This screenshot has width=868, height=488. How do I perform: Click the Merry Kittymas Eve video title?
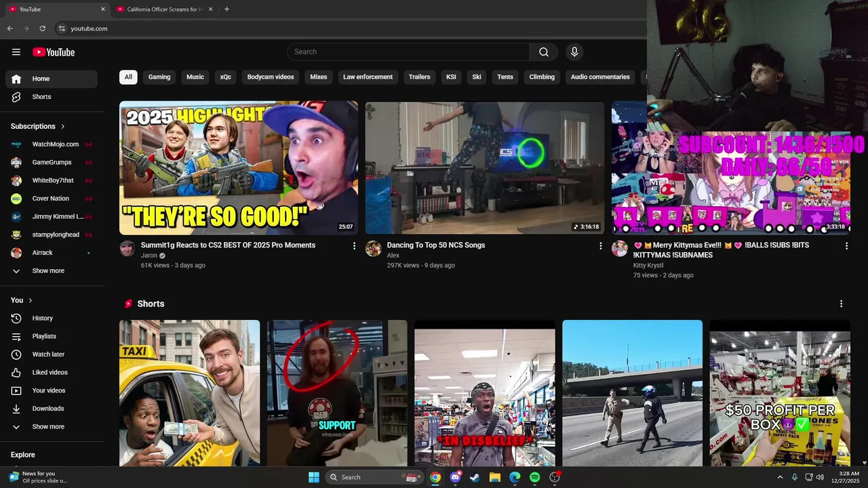pos(721,250)
